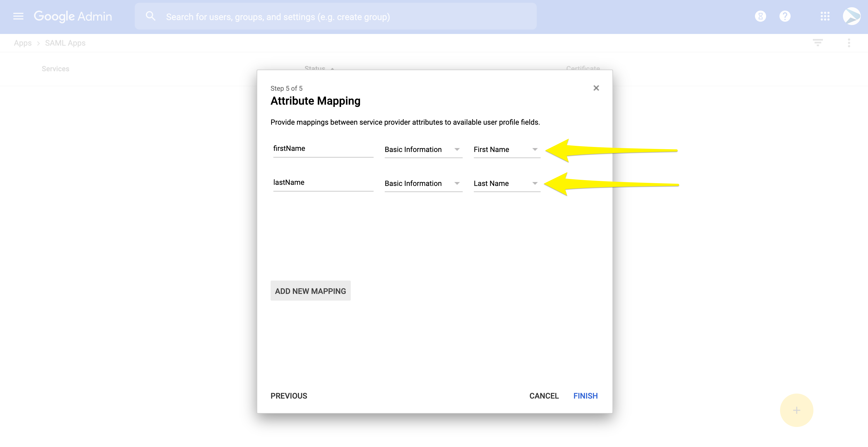
Task: Close the Attribute Mapping dialog
Action: click(596, 88)
